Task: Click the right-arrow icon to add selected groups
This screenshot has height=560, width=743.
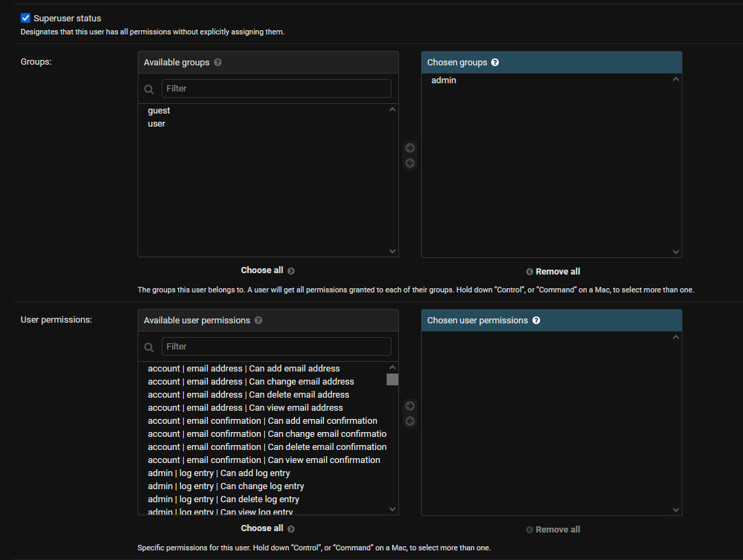Action: pos(409,147)
